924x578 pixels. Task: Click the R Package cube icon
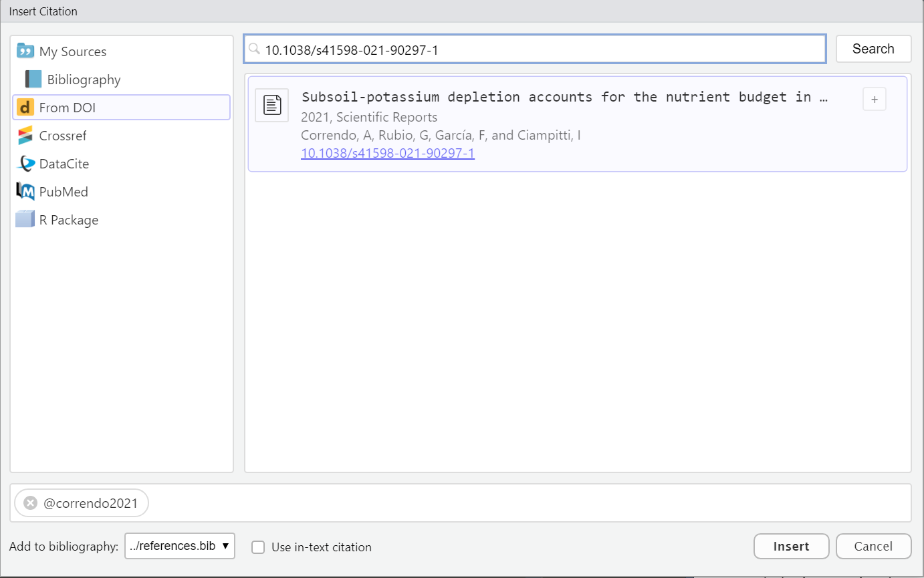[25, 220]
